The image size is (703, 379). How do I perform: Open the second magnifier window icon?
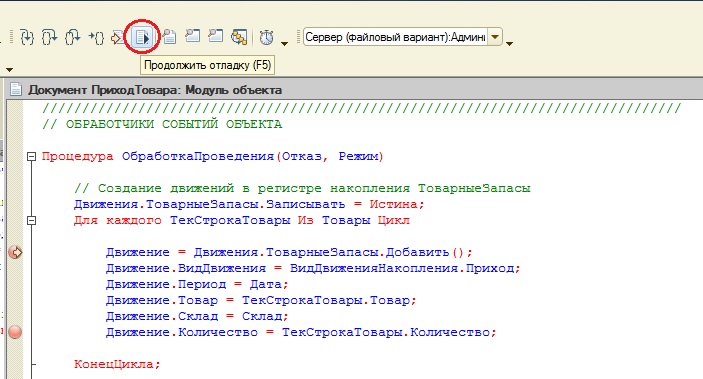click(216, 36)
